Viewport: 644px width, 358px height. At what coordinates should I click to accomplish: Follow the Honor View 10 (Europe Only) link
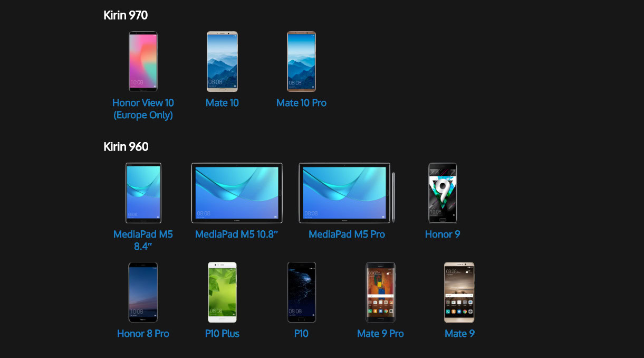point(143,109)
